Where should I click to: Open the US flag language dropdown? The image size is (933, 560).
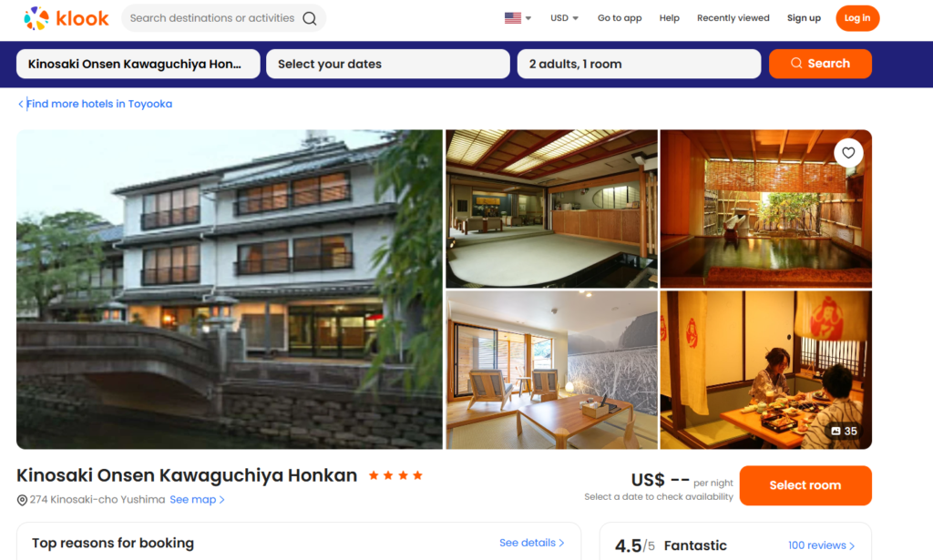click(x=518, y=18)
